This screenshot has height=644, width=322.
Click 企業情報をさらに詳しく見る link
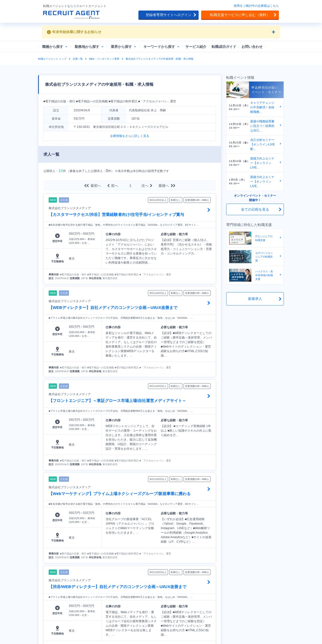[129, 136]
